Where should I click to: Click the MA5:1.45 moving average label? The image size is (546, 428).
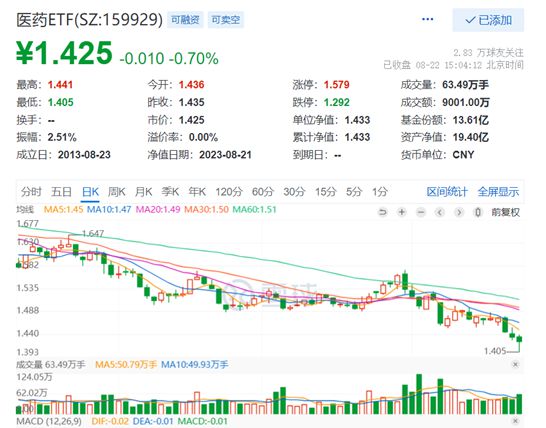click(63, 209)
